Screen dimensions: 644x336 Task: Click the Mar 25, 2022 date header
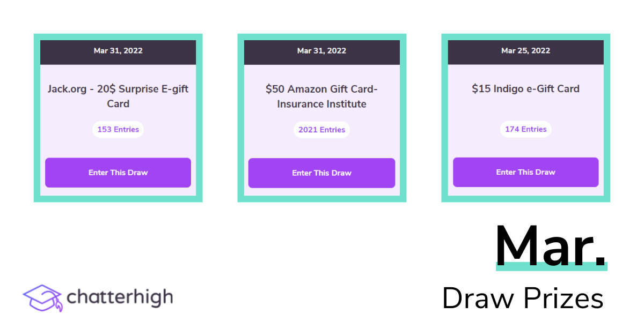click(x=525, y=51)
